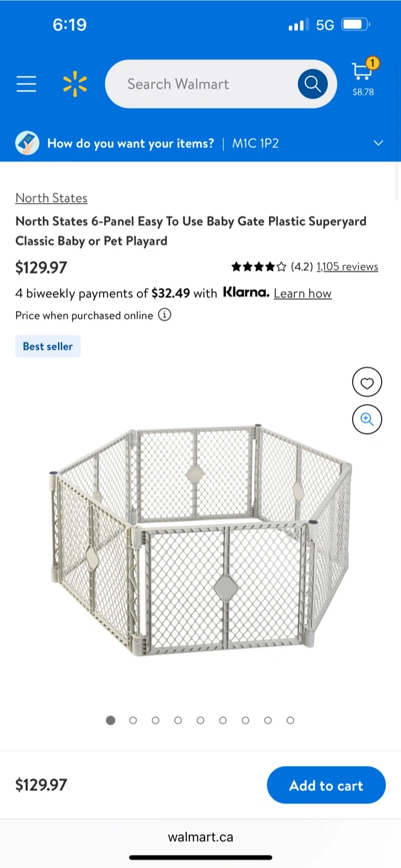This screenshot has height=868, width=401.
Task: Expand the delivery options chevron
Action: (378, 143)
